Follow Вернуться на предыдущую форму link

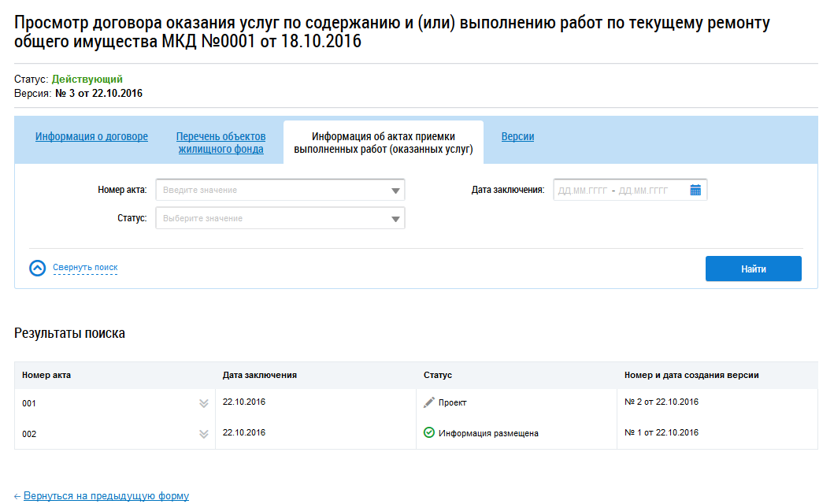[106, 496]
